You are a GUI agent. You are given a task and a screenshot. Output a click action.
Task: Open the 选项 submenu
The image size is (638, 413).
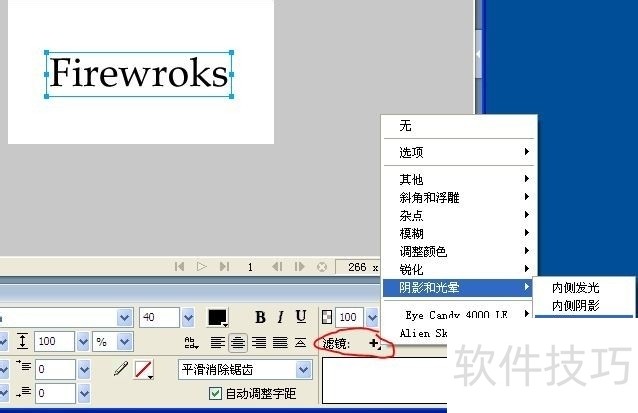(x=459, y=152)
